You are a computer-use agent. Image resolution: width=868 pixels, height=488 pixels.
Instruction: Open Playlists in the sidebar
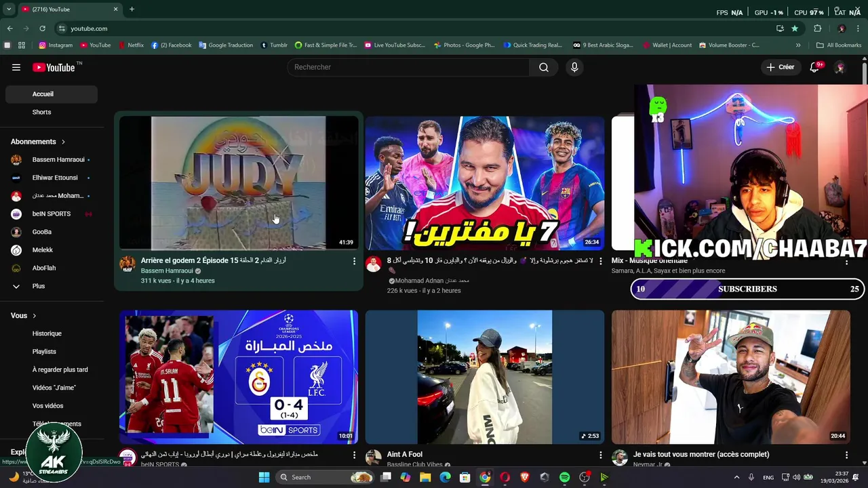click(x=52, y=352)
